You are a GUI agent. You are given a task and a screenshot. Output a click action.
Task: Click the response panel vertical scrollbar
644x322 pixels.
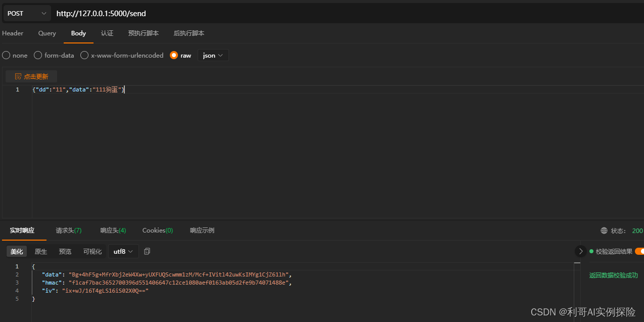[x=577, y=291]
